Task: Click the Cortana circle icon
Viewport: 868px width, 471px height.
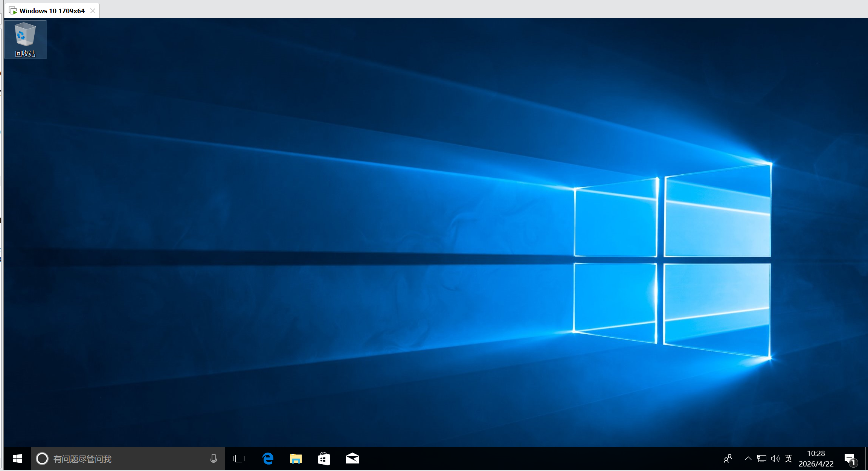Action: (x=42, y=459)
